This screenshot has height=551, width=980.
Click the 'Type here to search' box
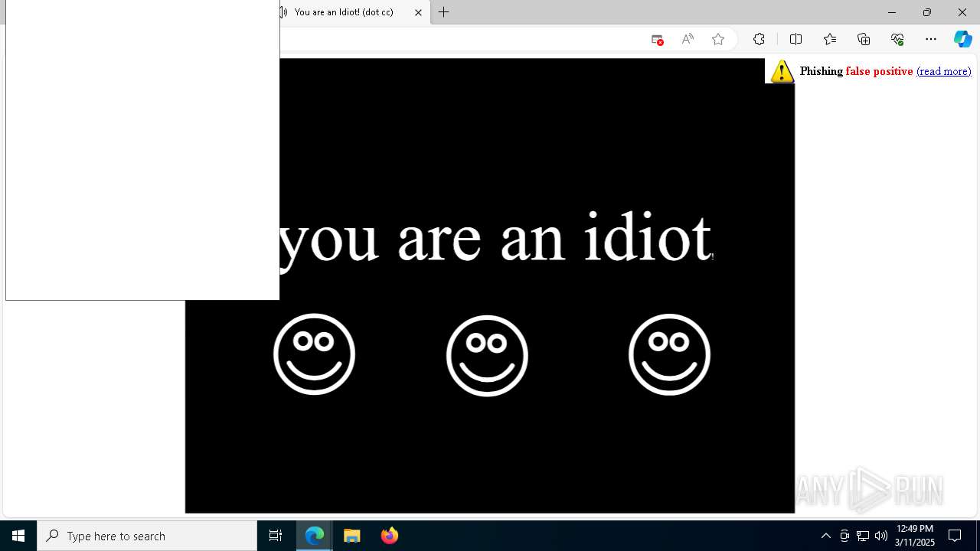tap(147, 536)
